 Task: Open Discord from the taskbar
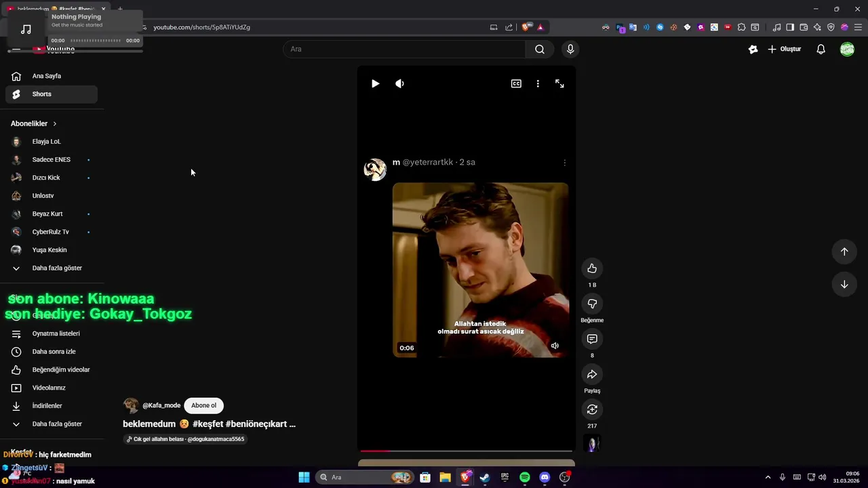[x=545, y=477]
